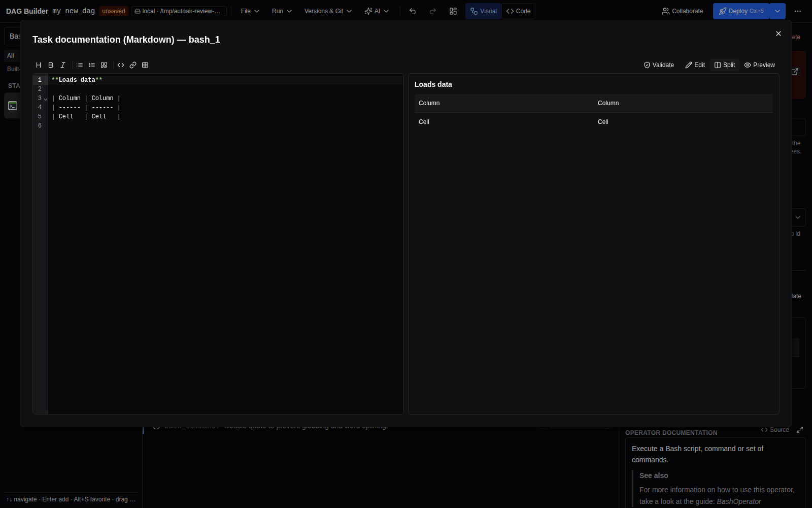Click the Collaborate button
812x508 pixels.
683,11
